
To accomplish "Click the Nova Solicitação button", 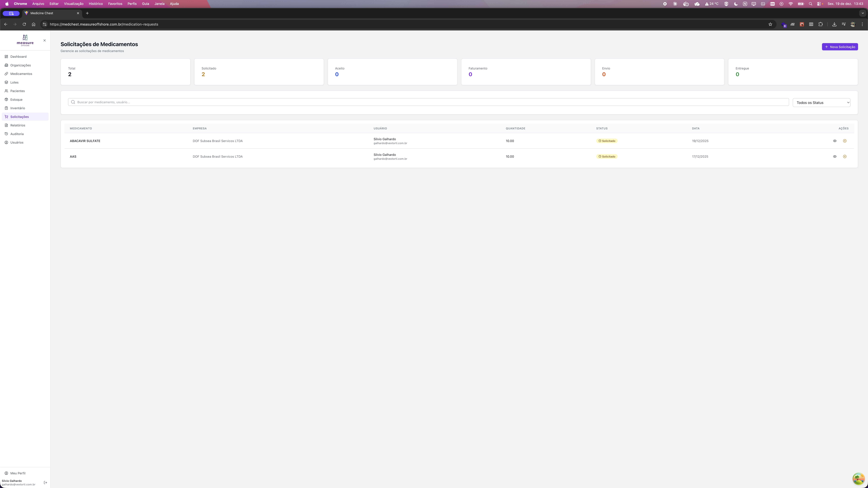I will tap(840, 47).
